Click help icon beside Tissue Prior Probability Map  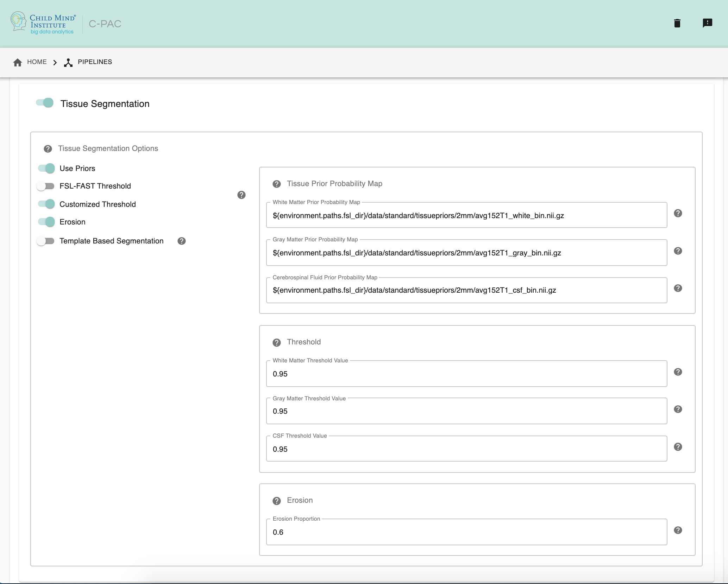coord(277,184)
